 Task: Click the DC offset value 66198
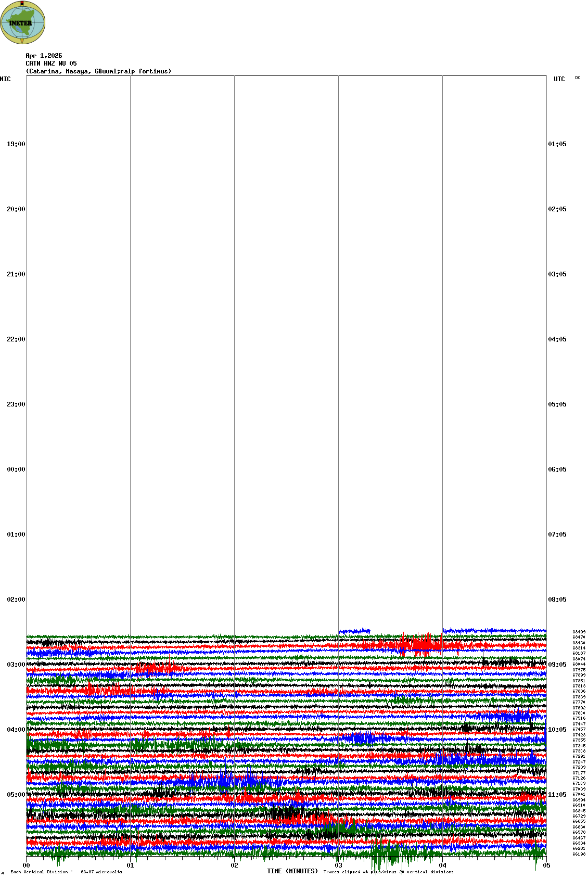[579, 854]
